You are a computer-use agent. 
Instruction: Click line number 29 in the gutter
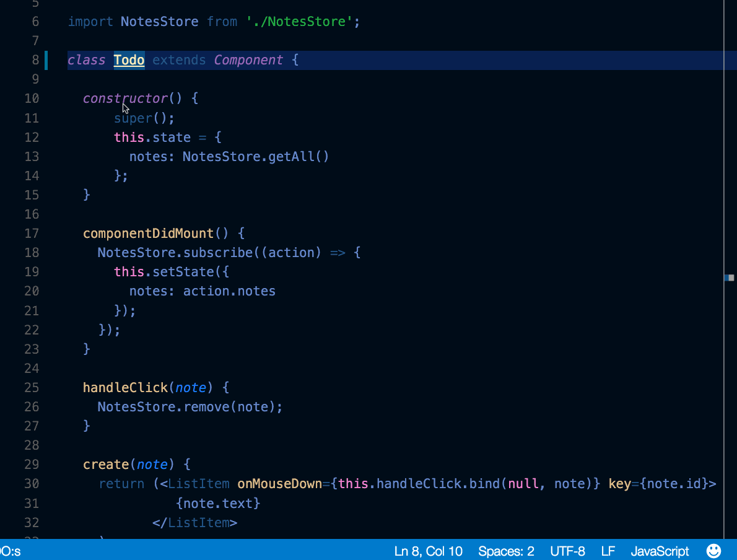(32, 464)
